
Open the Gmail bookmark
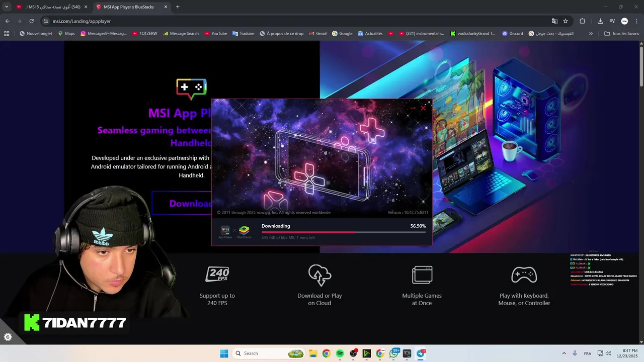tap(317, 34)
